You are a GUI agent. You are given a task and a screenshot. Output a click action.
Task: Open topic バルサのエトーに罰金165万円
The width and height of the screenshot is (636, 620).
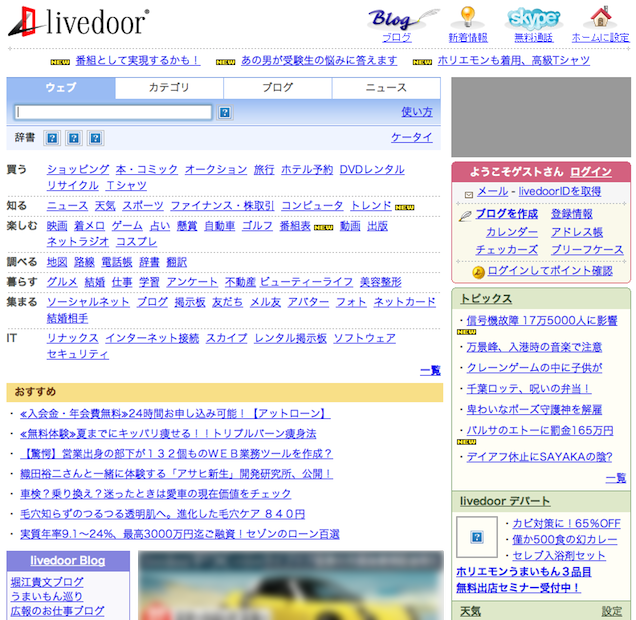540,430
